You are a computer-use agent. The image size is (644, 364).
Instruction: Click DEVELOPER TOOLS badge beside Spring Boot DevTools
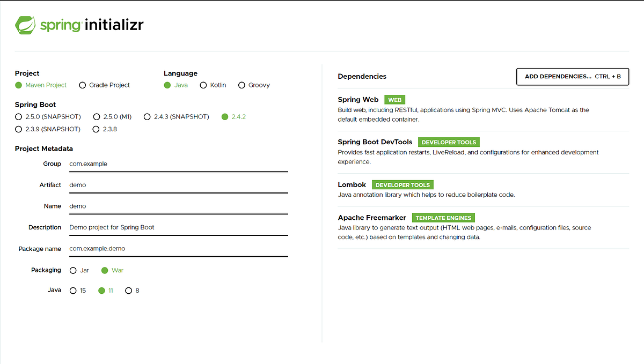pos(449,142)
